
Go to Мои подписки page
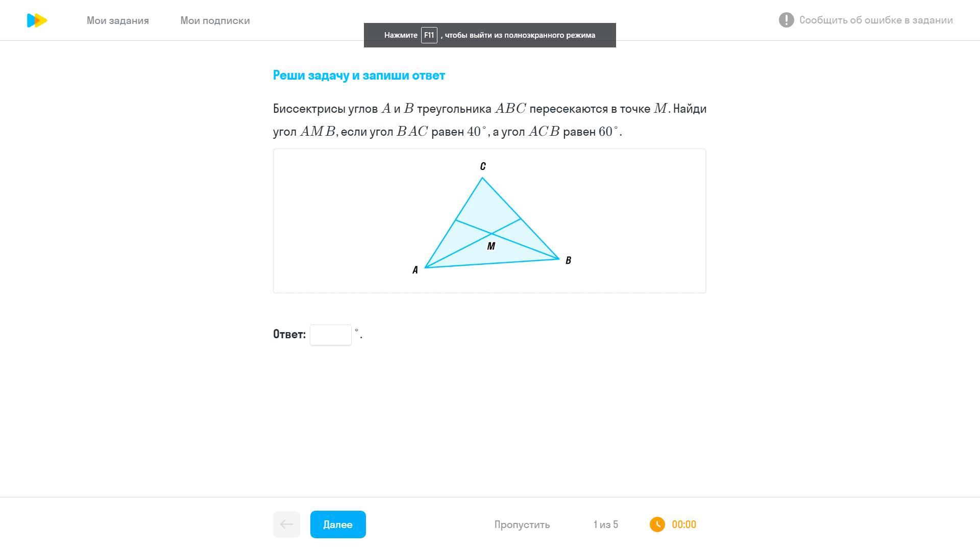[215, 20]
